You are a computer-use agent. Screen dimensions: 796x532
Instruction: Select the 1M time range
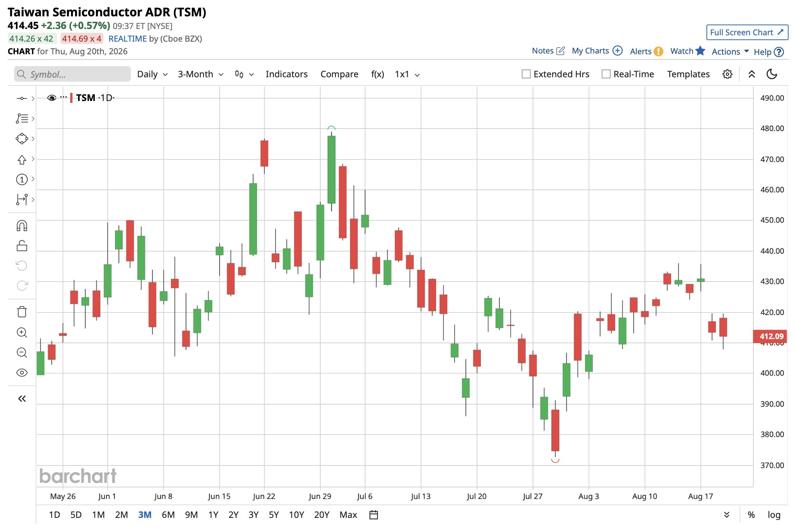tap(98, 515)
